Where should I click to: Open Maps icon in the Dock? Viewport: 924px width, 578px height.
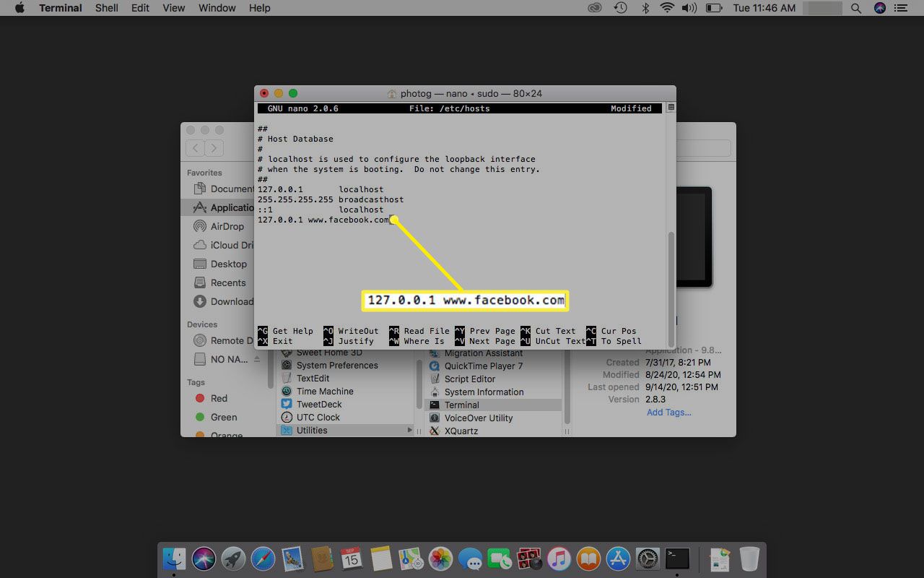[x=411, y=558]
